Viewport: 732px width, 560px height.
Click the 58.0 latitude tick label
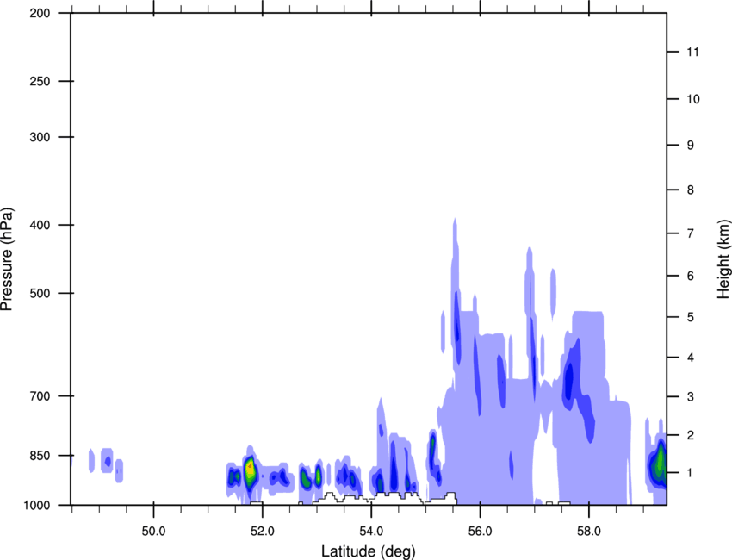[x=589, y=532]
